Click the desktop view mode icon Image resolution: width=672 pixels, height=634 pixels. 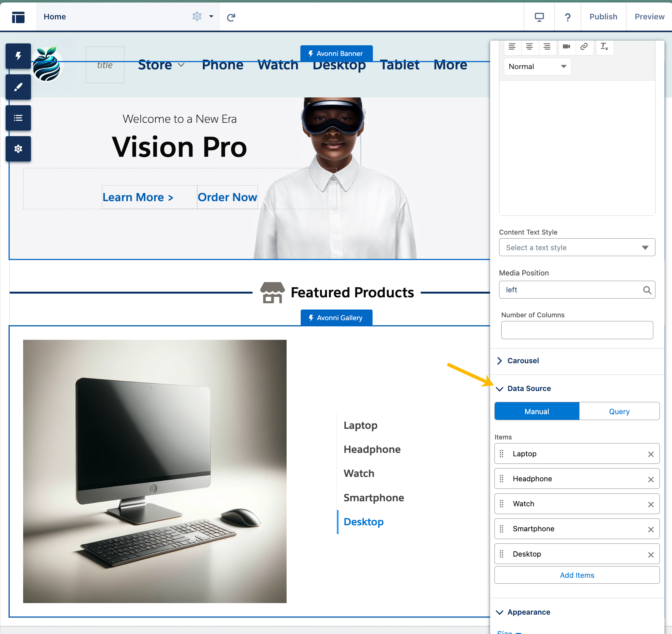(539, 17)
